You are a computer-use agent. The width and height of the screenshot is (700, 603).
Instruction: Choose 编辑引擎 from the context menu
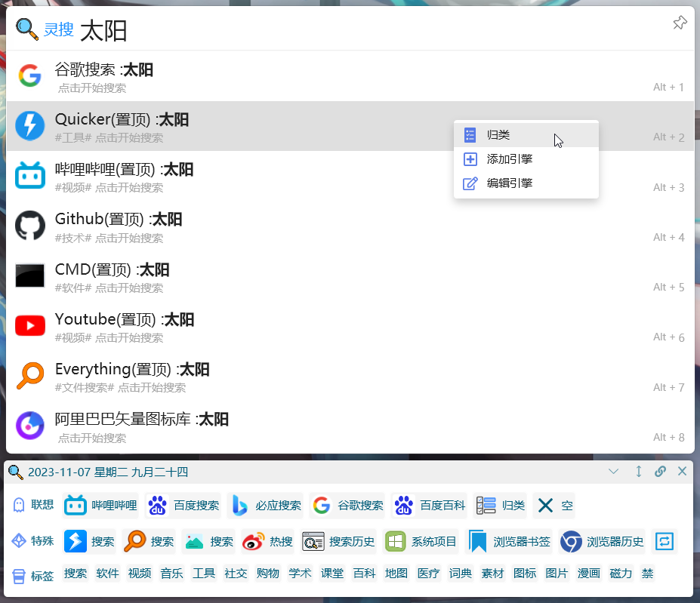(526, 183)
